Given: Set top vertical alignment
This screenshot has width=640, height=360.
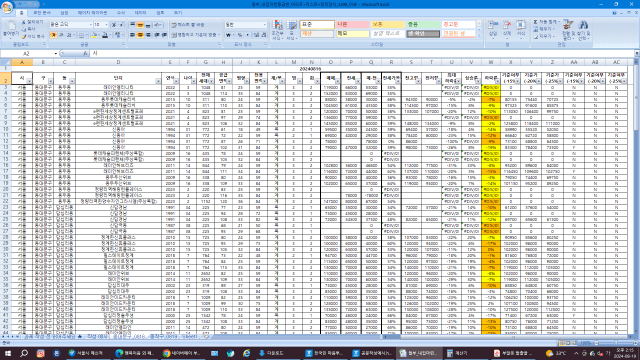Looking at the screenshot, I should (132, 25).
